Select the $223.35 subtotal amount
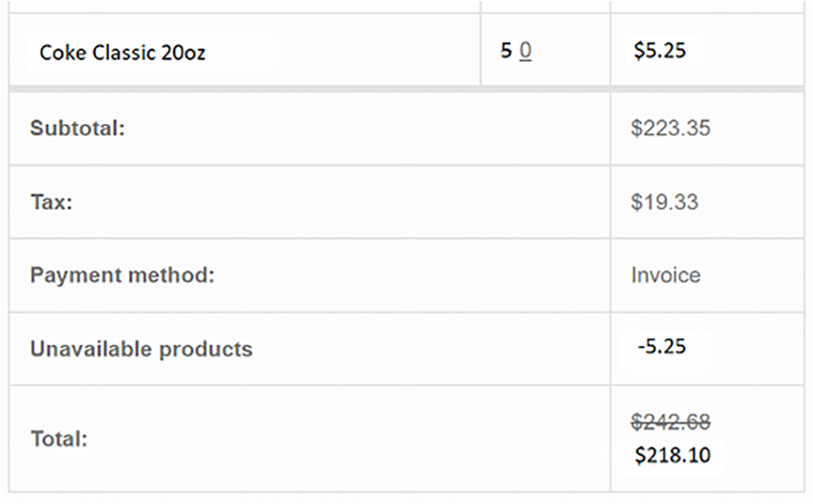The height and width of the screenshot is (504, 813). (670, 128)
